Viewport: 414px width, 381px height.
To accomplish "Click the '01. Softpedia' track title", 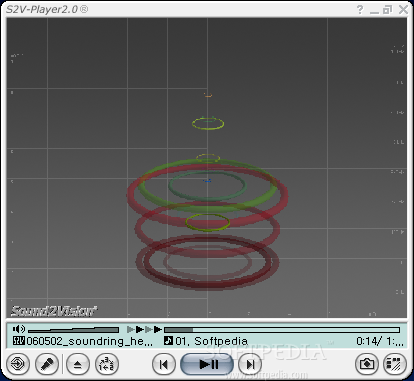I will (212, 341).
